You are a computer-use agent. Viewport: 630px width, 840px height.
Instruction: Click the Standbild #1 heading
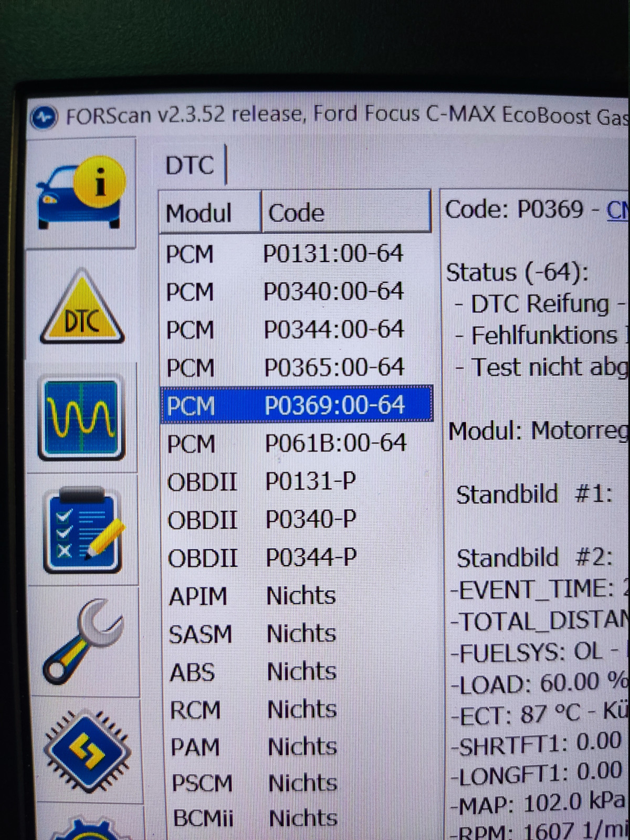click(x=534, y=495)
